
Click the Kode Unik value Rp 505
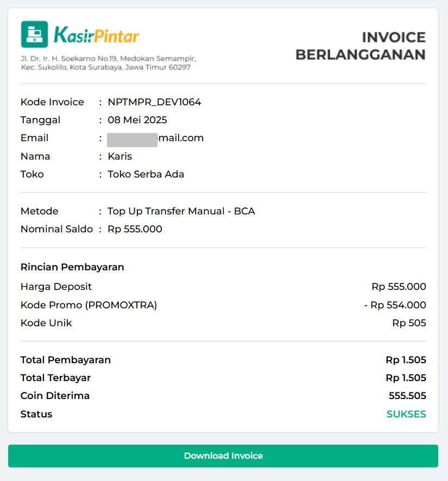(409, 323)
